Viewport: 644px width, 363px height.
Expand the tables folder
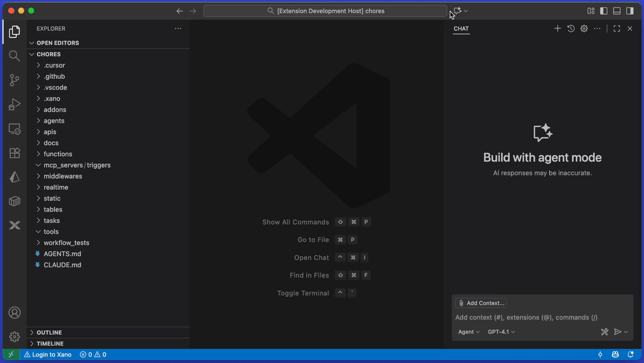[109, 210]
